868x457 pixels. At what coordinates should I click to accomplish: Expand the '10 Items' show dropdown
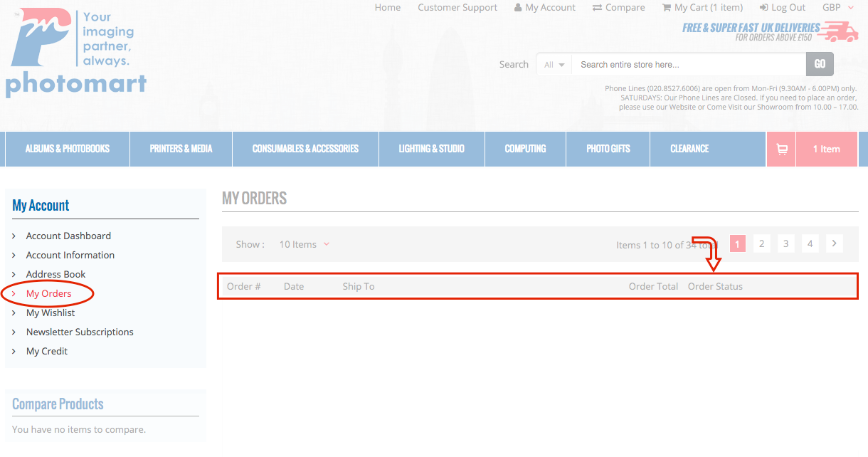tap(304, 245)
